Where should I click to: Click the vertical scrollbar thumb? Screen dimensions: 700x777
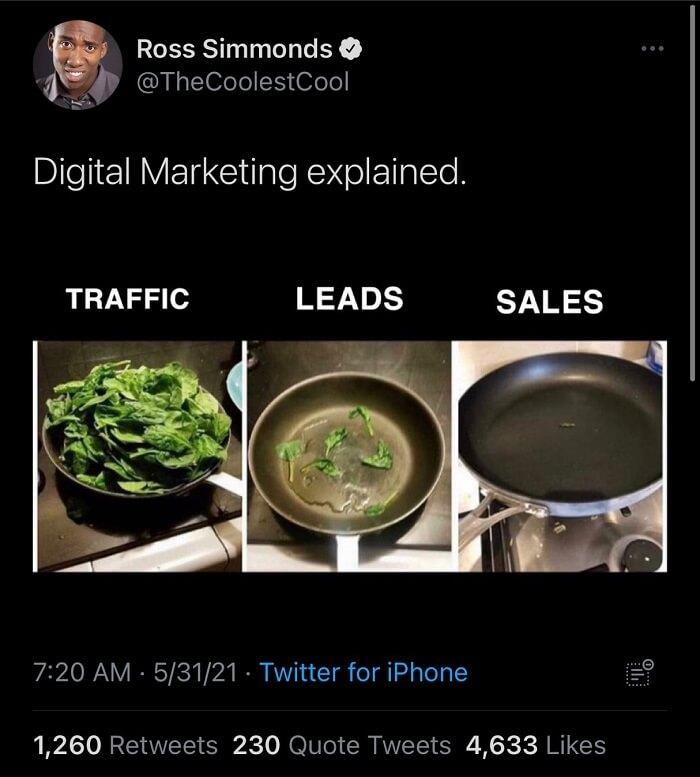click(x=692, y=192)
